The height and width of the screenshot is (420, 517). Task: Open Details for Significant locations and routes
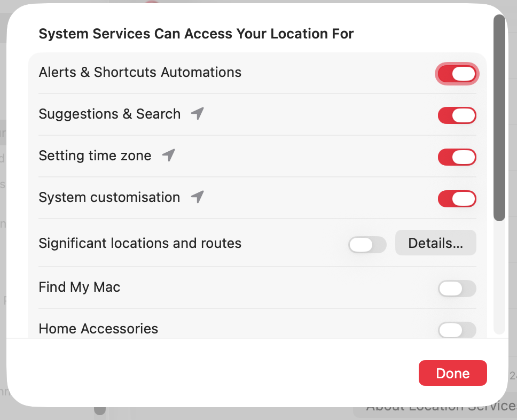tap(435, 243)
